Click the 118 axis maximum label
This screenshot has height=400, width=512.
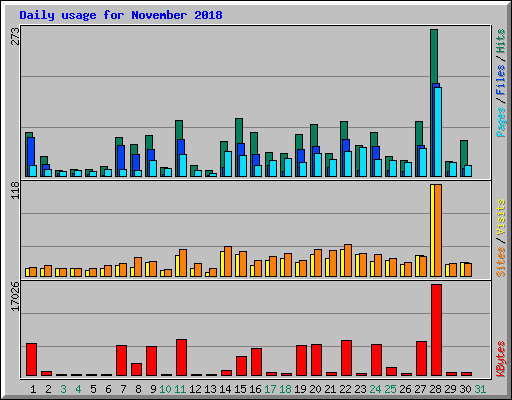(15, 191)
